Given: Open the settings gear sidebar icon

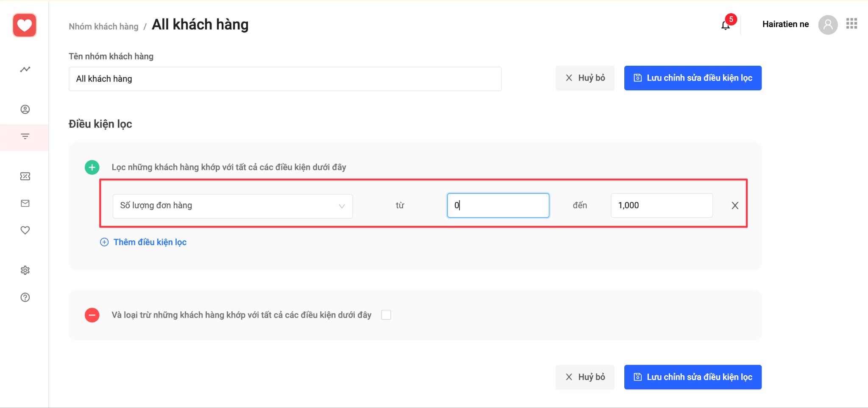Looking at the screenshot, I should (25, 270).
